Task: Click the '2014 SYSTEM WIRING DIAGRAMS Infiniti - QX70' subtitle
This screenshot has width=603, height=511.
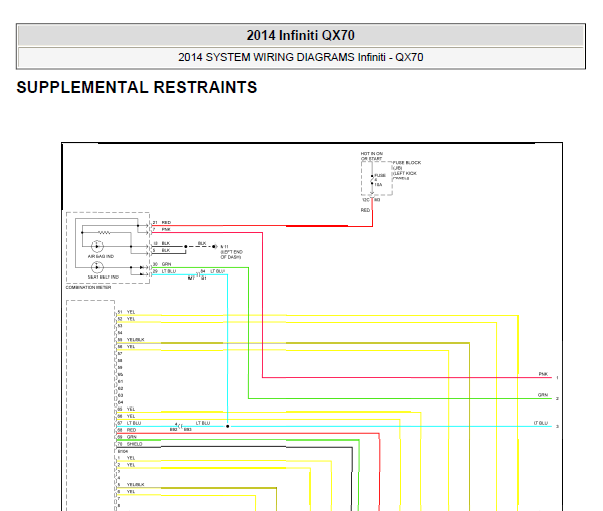Action: [x=300, y=57]
